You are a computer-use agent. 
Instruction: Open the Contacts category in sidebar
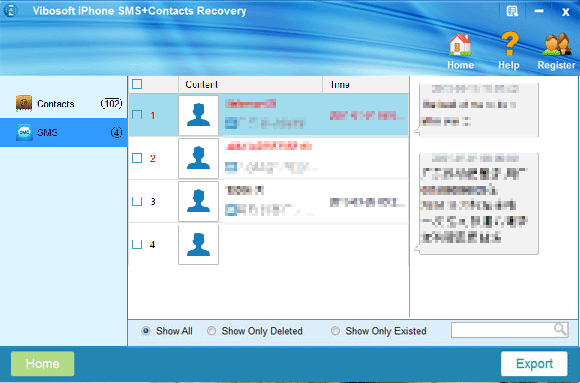(x=64, y=104)
